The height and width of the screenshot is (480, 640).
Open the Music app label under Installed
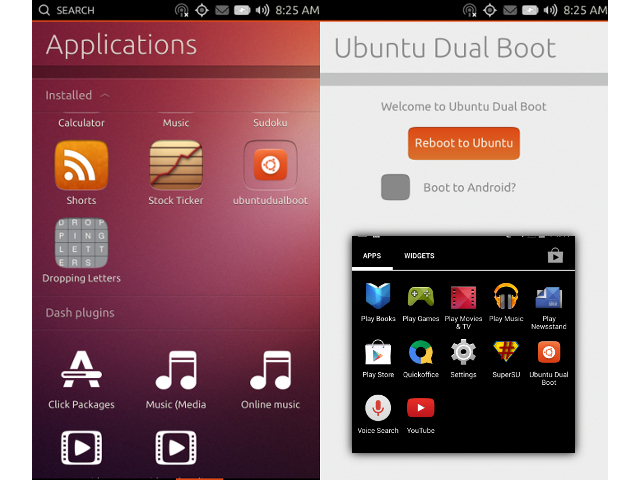coord(176,123)
